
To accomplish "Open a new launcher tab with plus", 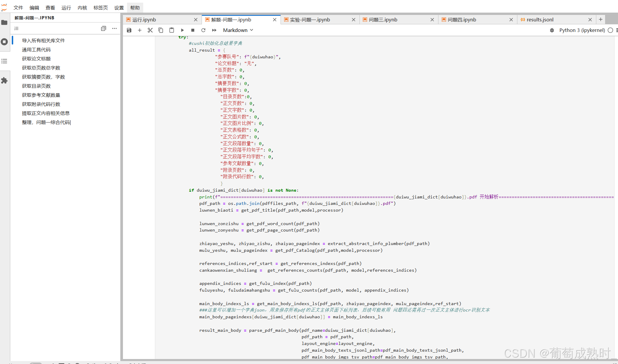I will [601, 19].
